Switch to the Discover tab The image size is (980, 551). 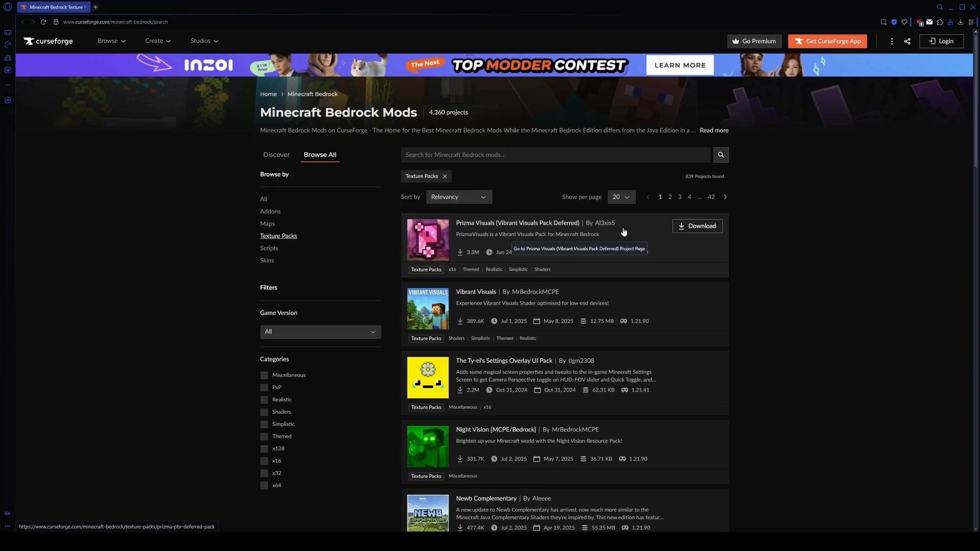click(276, 155)
